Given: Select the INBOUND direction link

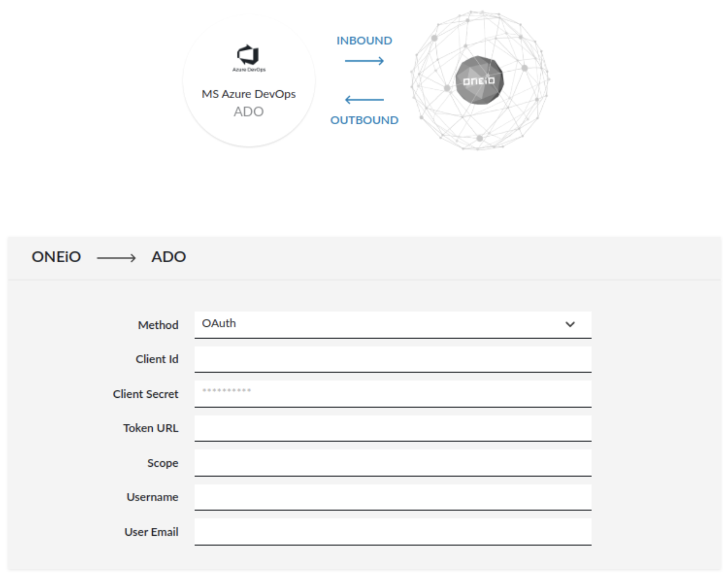Looking at the screenshot, I should pyautogui.click(x=364, y=40).
